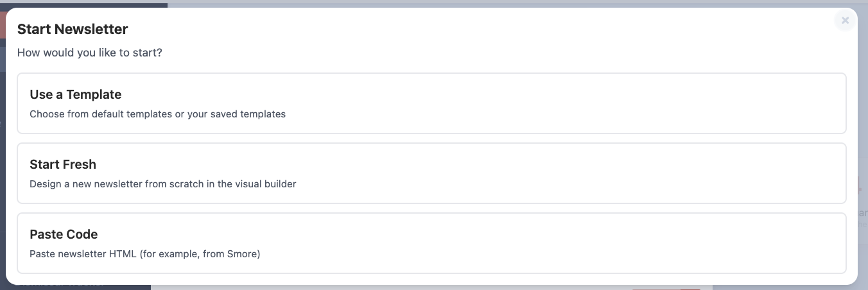Click the 'Start Newsletter' dialog title
The image size is (868, 290).
click(73, 29)
